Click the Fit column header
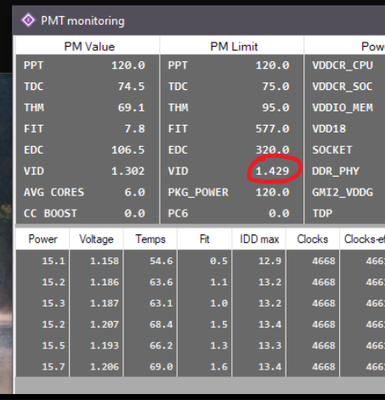This screenshot has width=385, height=400. (205, 239)
